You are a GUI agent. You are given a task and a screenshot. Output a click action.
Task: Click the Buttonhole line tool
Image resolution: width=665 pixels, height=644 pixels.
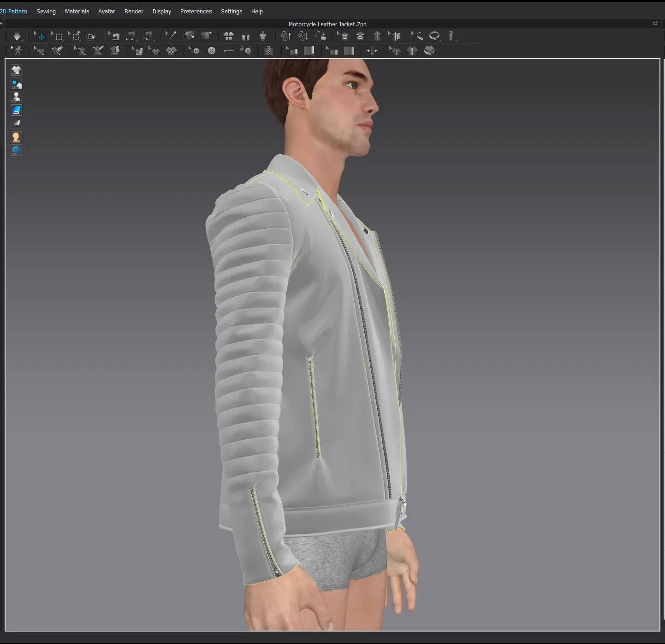229,51
